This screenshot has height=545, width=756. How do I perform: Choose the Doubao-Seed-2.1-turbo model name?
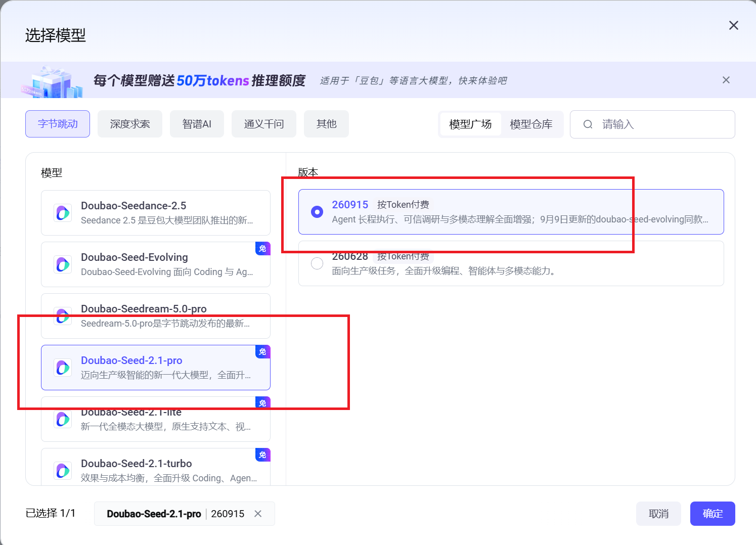tap(137, 464)
